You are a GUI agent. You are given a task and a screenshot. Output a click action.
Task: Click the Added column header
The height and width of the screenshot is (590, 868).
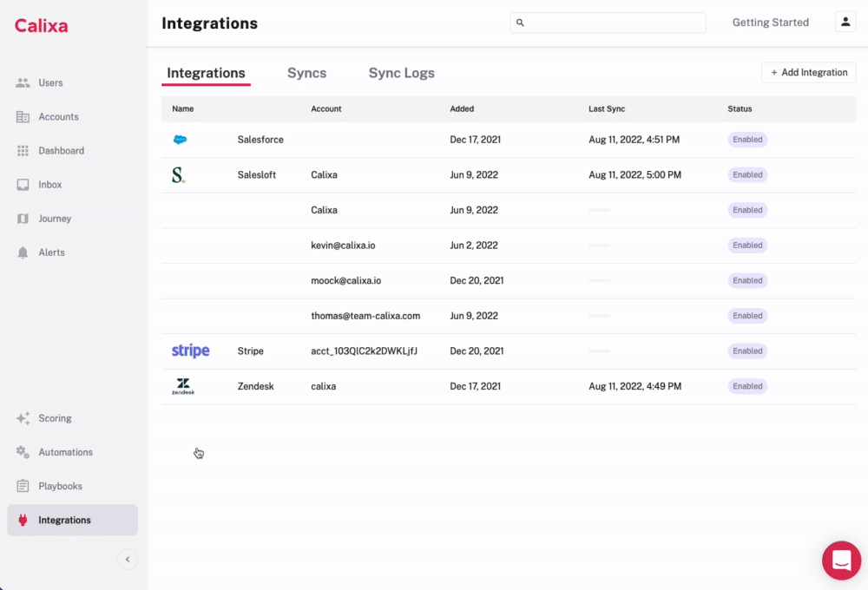pos(462,109)
